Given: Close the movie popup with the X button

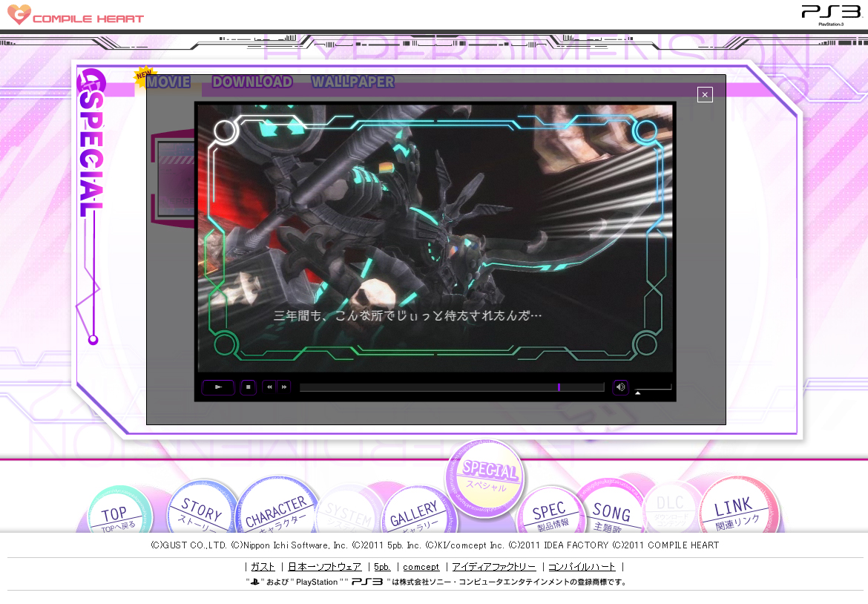Looking at the screenshot, I should (705, 95).
